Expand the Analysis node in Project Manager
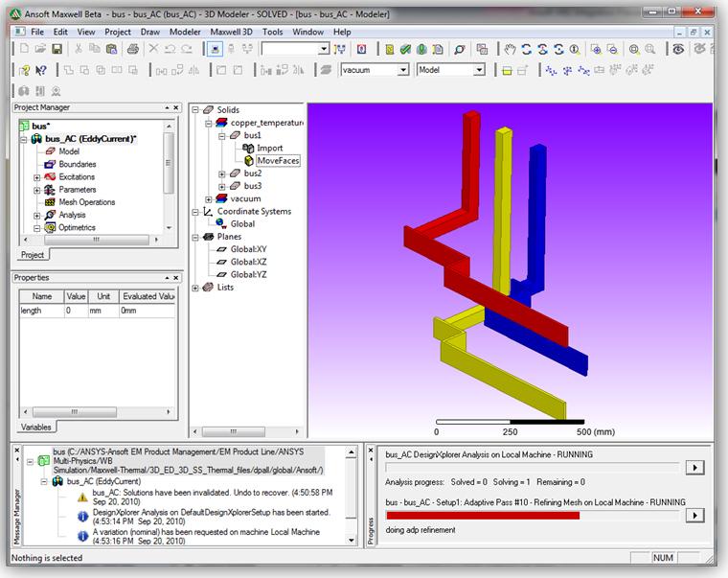Image resolution: width=728 pixels, height=578 pixels. tap(36, 215)
